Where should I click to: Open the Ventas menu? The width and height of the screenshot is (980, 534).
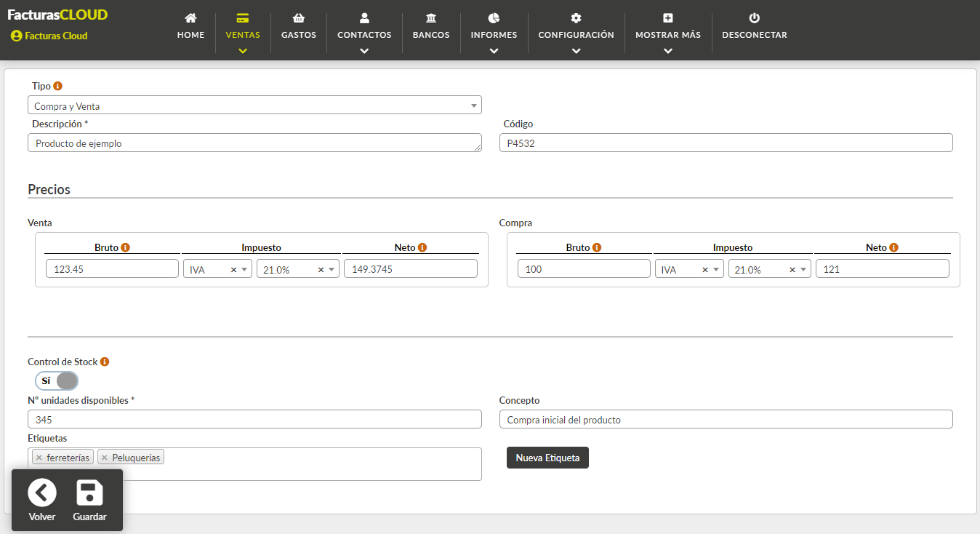[x=243, y=33]
